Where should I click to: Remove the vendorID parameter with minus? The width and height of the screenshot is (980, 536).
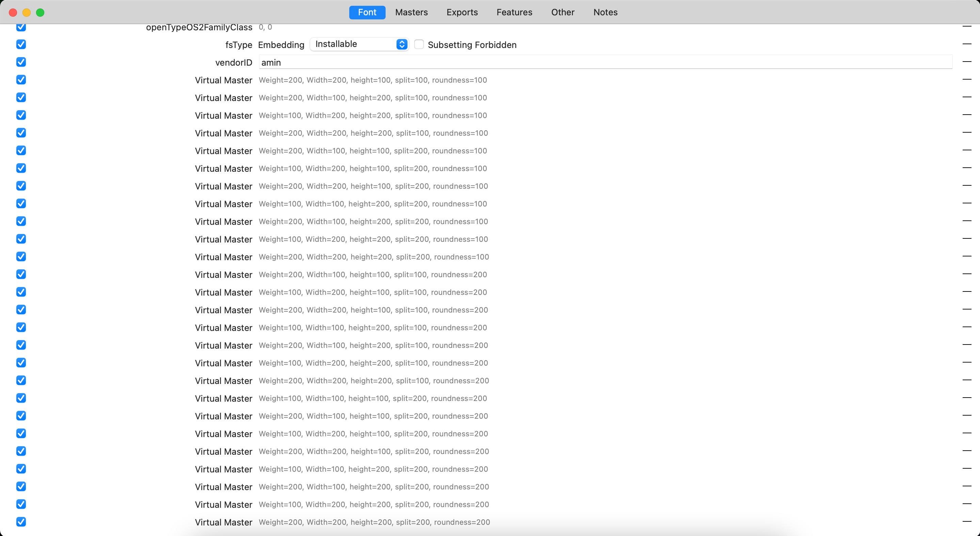point(967,62)
